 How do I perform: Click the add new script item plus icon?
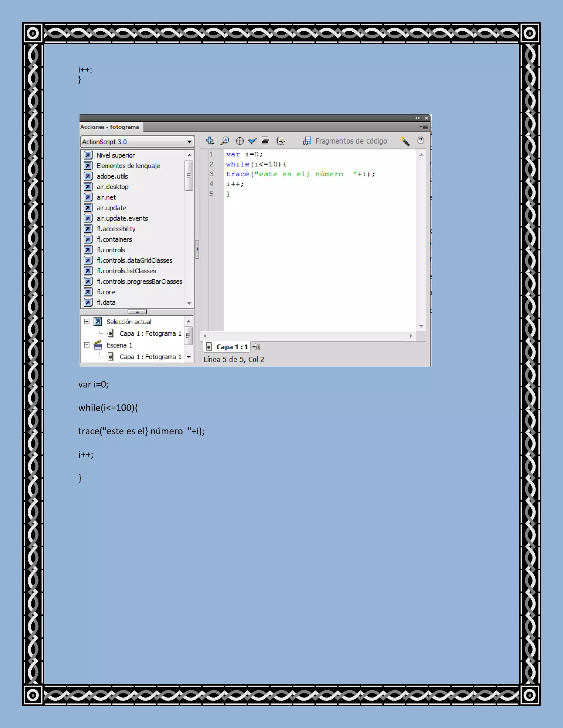(x=210, y=141)
